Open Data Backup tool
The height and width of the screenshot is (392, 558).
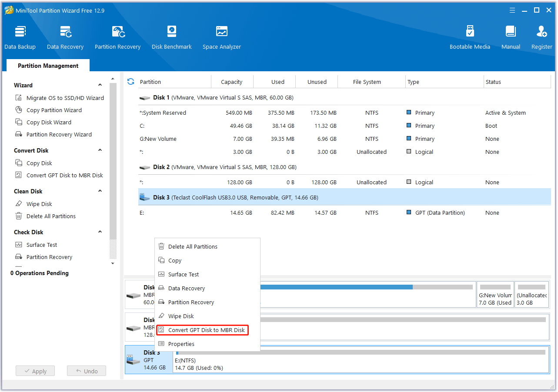[20, 38]
